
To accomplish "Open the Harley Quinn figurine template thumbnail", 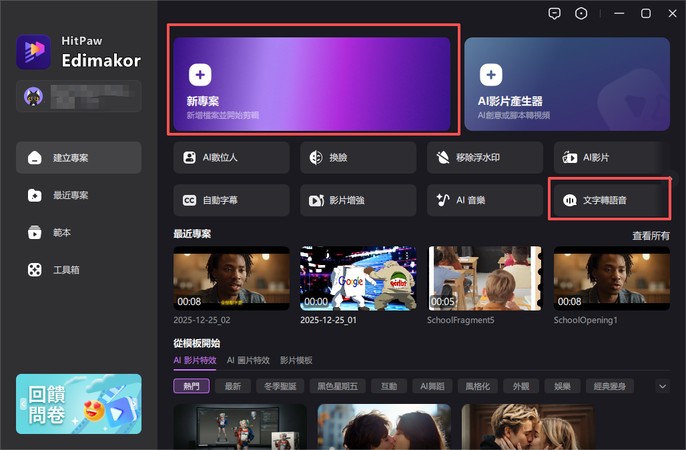I will [240, 427].
